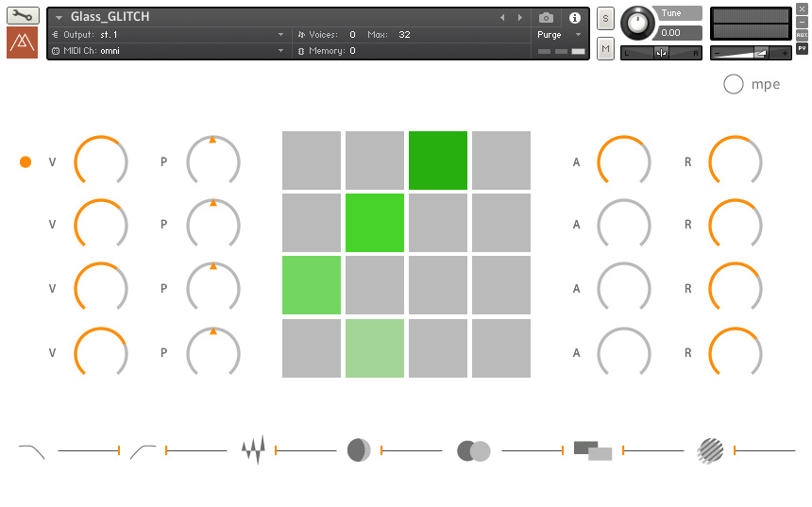Toggle the bright green pad in row two
The width and height of the screenshot is (812, 507).
click(375, 223)
